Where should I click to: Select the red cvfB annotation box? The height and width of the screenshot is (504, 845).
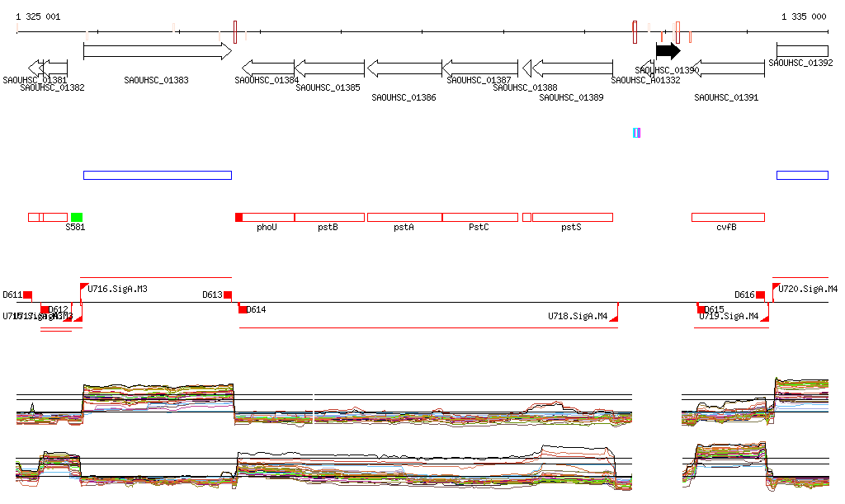pos(728,218)
